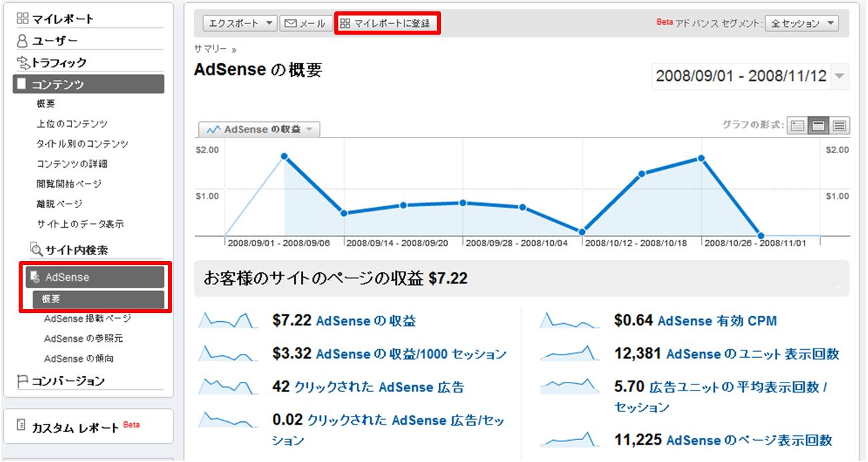The image size is (868, 462).
Task: Click sparkline next to 42 クリックされた AdSense 広告
Action: point(228,386)
